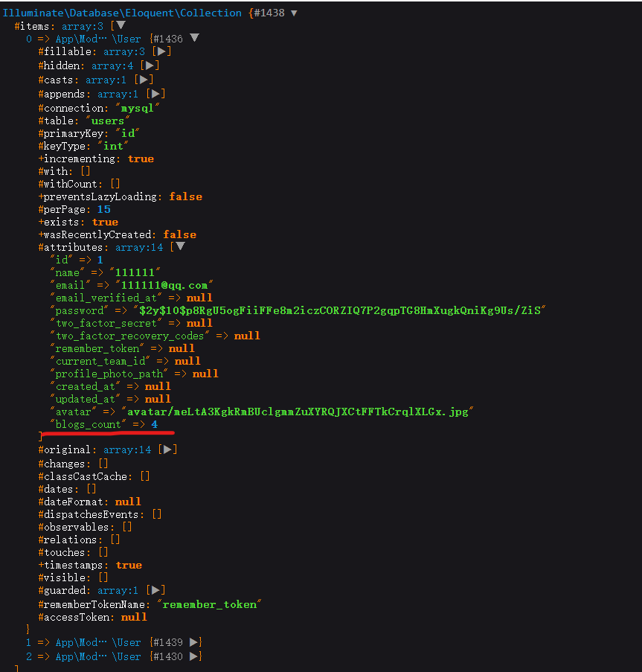The image size is (642, 672).
Task: Expand the #fillable array:3 arrow
Action: tap(161, 51)
